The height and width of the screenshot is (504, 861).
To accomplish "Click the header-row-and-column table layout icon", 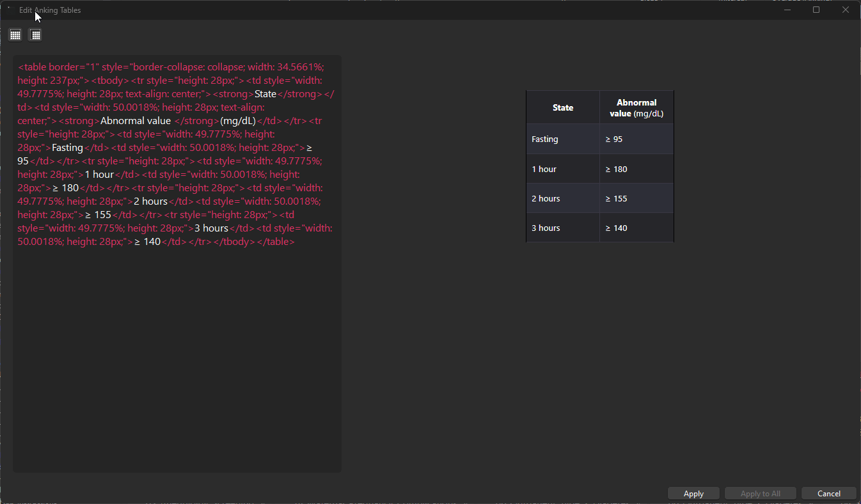I will point(36,35).
